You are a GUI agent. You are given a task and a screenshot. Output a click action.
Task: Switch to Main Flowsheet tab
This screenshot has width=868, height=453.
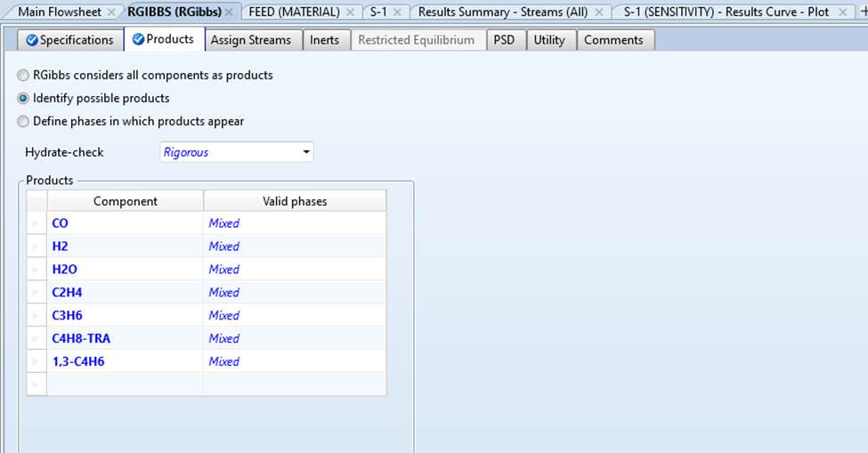coord(60,12)
